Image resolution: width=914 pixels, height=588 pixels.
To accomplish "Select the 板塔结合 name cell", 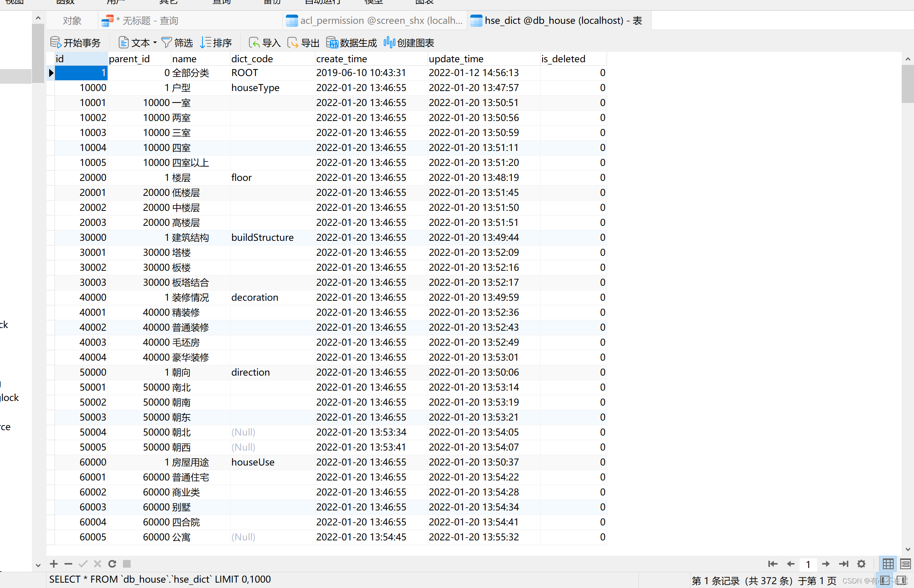I will click(x=201, y=282).
